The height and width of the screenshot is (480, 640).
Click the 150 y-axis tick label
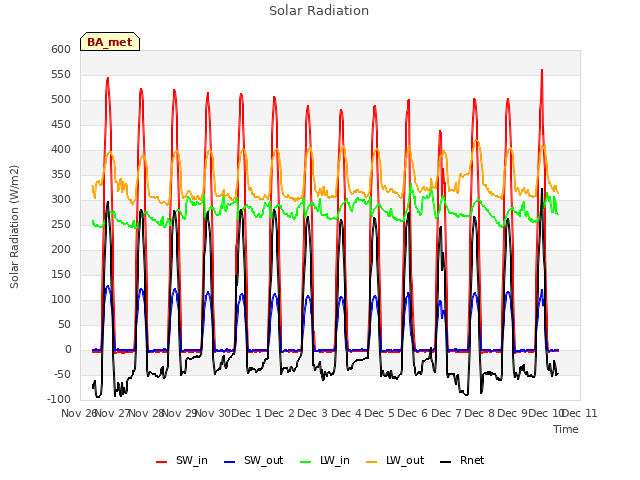61,274
